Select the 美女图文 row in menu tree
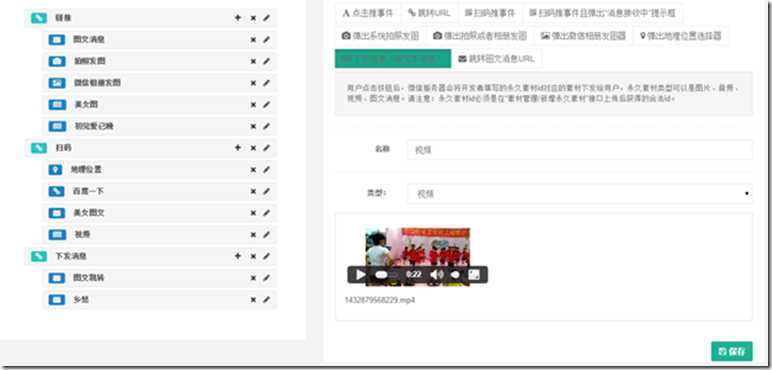 160,213
